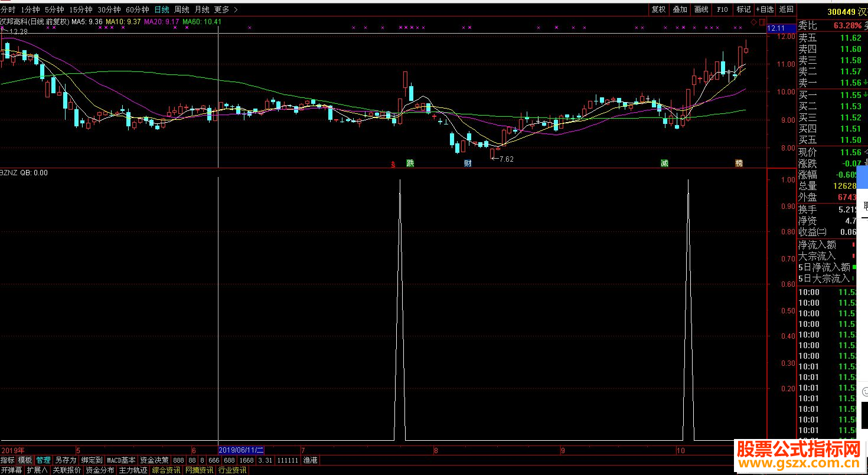Click the BZNZ QB: 0.00 indicator label

24,173
